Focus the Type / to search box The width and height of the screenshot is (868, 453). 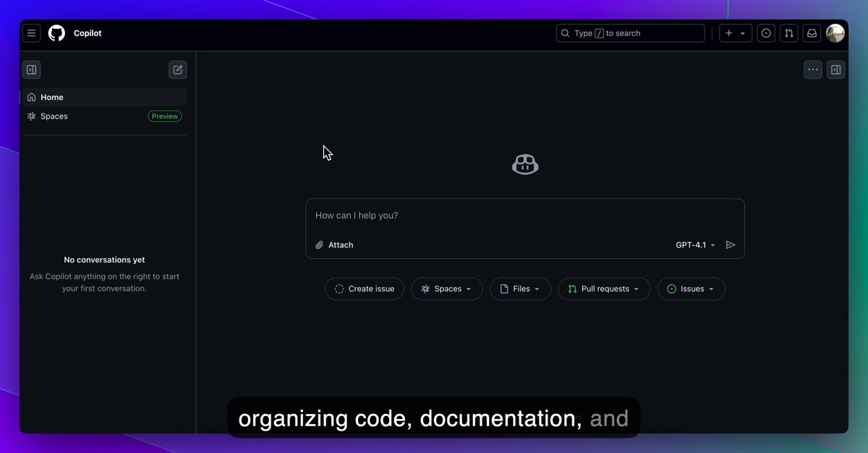coord(630,33)
